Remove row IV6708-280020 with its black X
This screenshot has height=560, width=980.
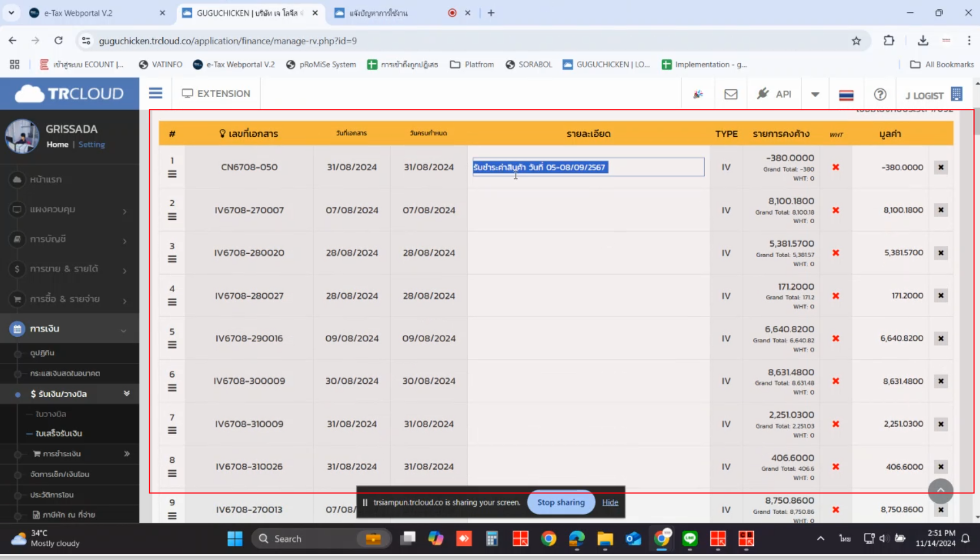[941, 253]
